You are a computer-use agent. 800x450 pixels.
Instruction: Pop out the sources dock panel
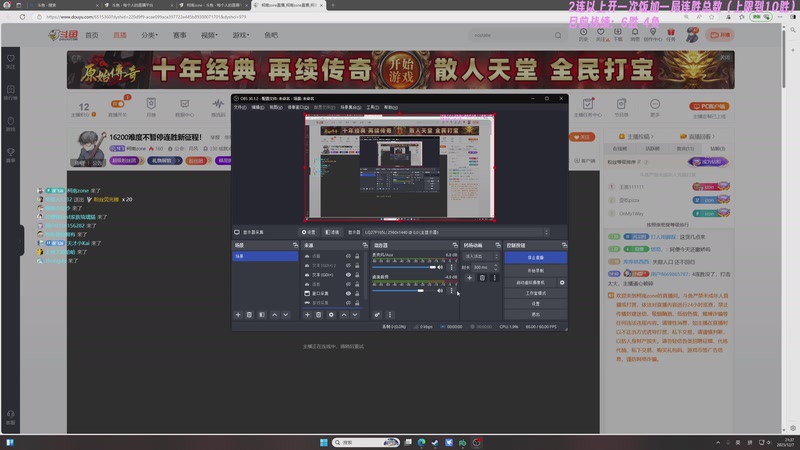pyautogui.click(x=365, y=245)
